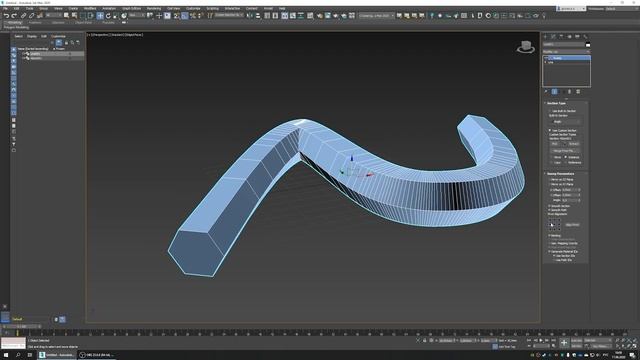Click the Align Pivot button

point(572,224)
